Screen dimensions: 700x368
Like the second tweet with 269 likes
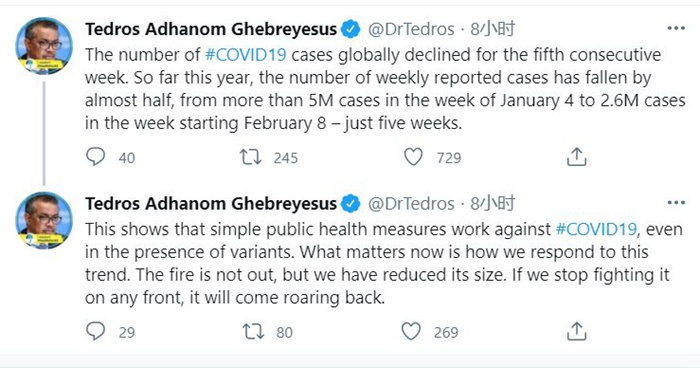tap(411, 332)
